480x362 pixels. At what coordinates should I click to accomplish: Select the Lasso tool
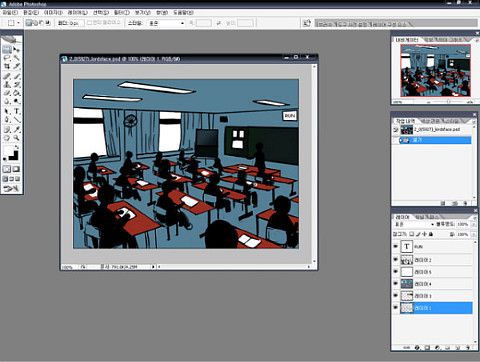7,58
